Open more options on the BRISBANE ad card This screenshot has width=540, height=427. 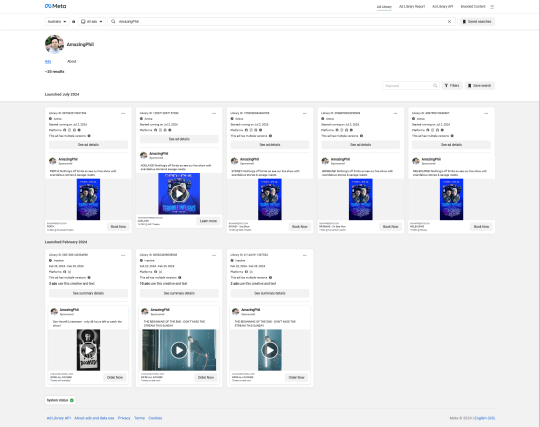395,113
